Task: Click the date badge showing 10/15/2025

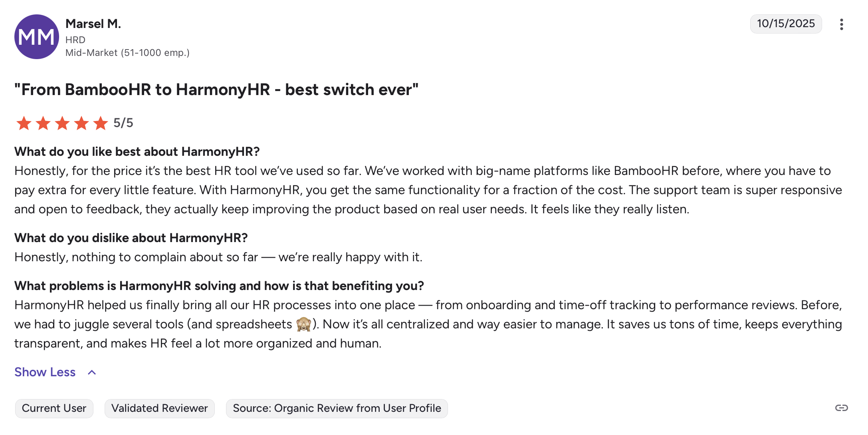Action: coord(786,24)
